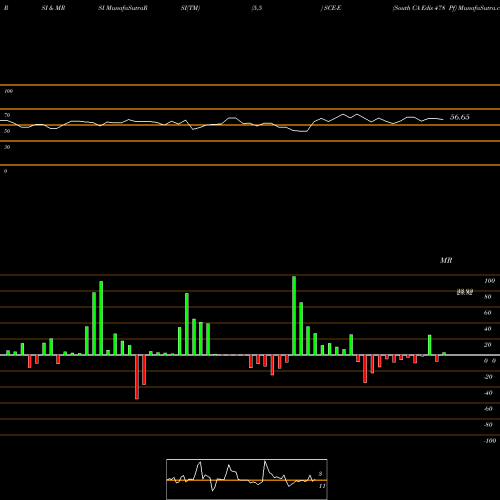The image size is (500, 500).
Task: Click the MR axis label 80
Action: pos(488,297)
